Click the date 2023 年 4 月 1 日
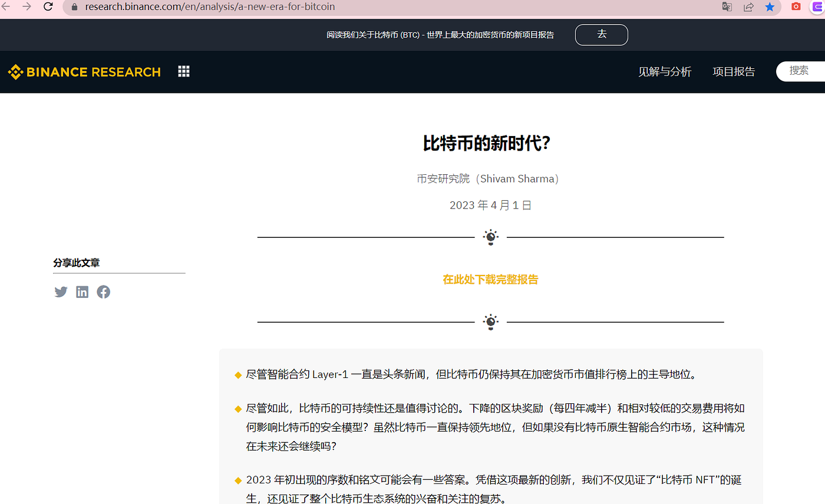The height and width of the screenshot is (504, 825). click(x=491, y=205)
